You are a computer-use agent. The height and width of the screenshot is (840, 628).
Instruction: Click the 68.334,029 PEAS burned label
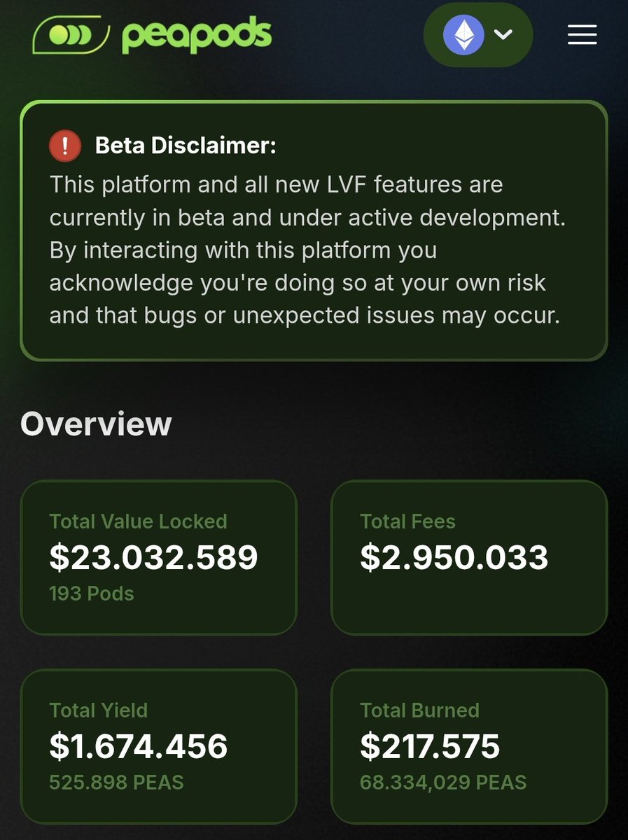point(443,782)
